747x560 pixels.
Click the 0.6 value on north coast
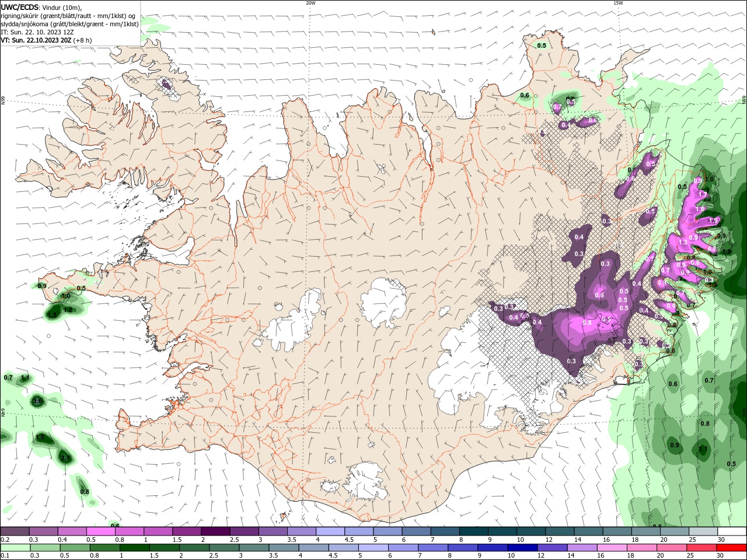[x=525, y=95]
